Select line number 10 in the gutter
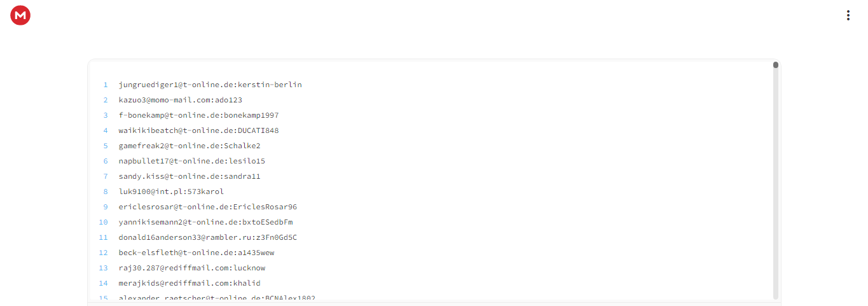This screenshot has height=306, width=868. point(104,222)
